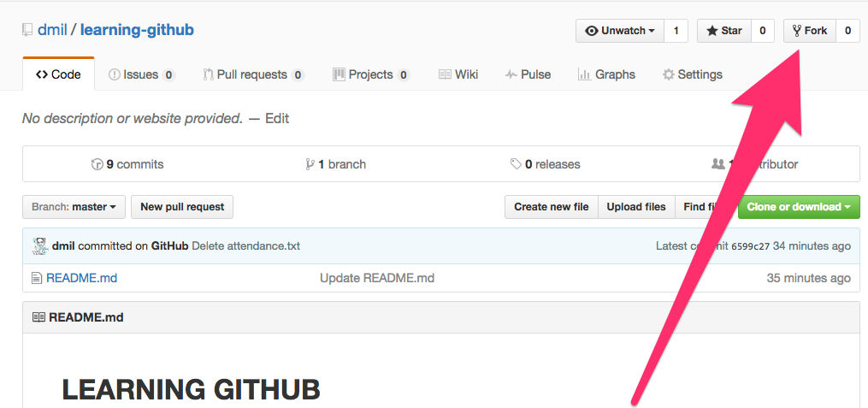Open the Wiki tab
The width and height of the screenshot is (868, 408).
458,74
